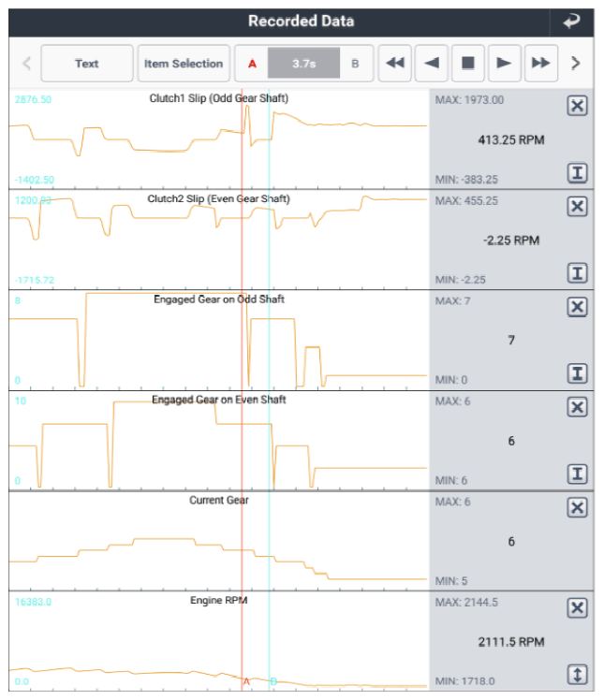
Task: Remove the Clutch2 Slip graph
Action: pyautogui.click(x=577, y=206)
